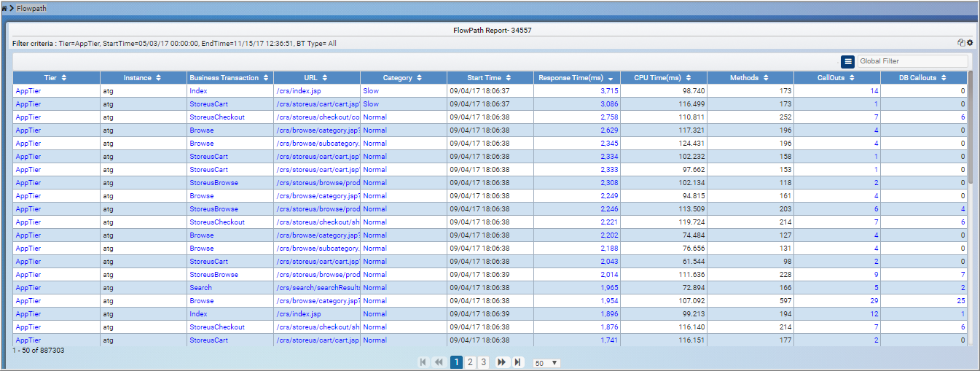This screenshot has height=371, width=980.
Task: Click callouts value 14
Action: (874, 91)
